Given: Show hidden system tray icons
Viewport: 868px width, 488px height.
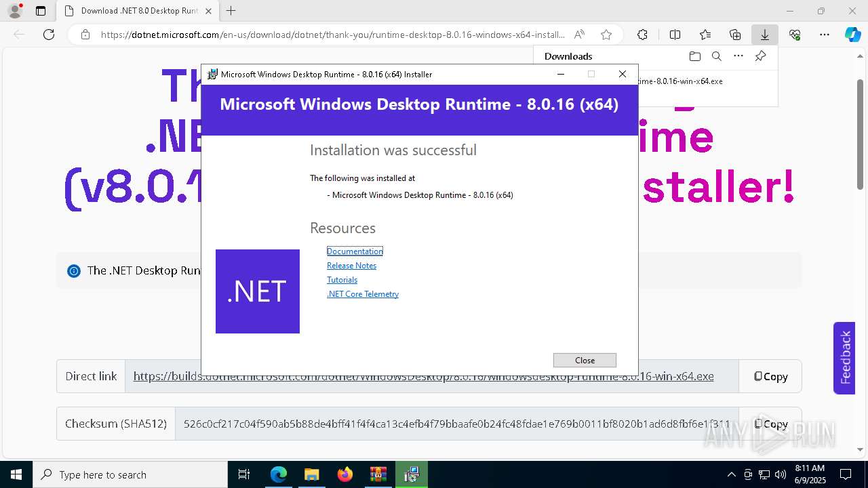Looking at the screenshot, I should (731, 474).
